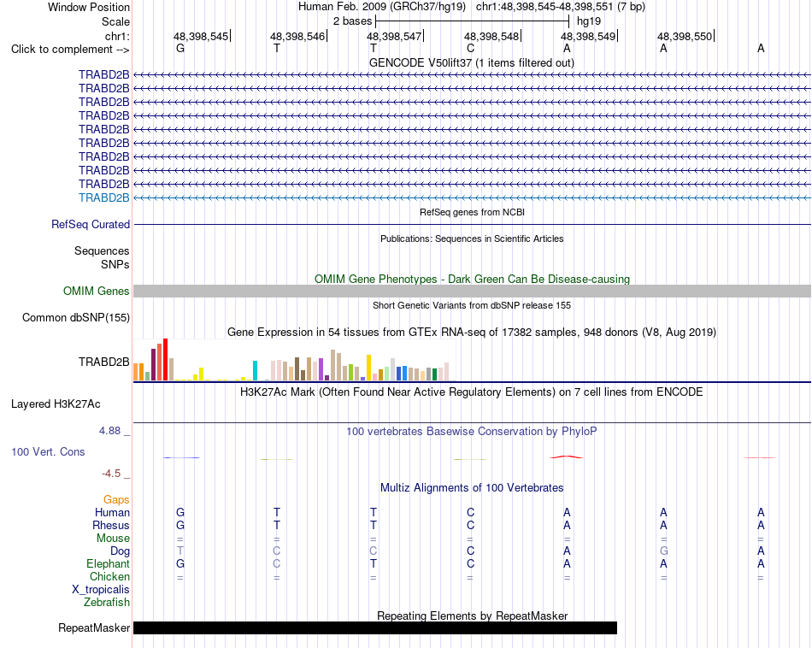Click the 'X_tropicalis' alignment row label
The image size is (812, 648).
tap(101, 590)
